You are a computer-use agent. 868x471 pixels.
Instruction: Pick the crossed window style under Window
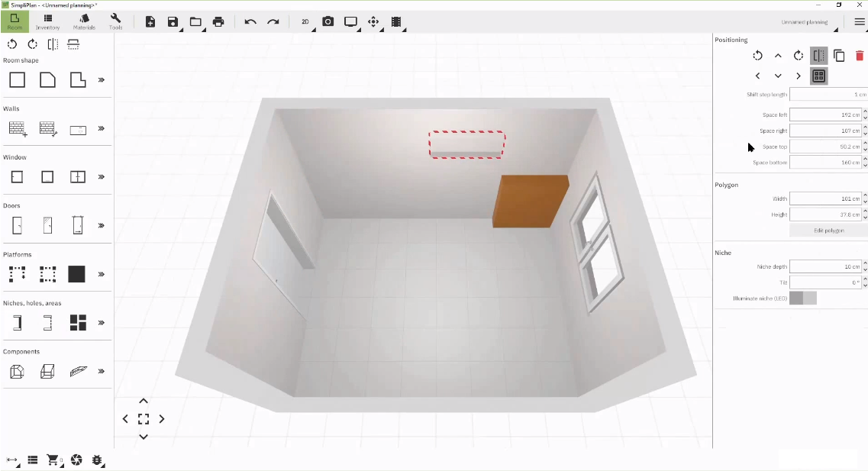[x=78, y=176]
